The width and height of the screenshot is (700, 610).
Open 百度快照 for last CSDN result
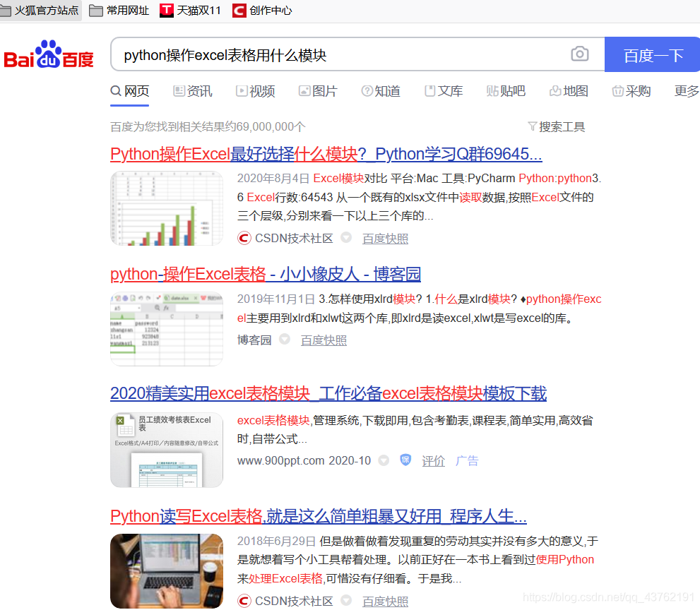(385, 602)
